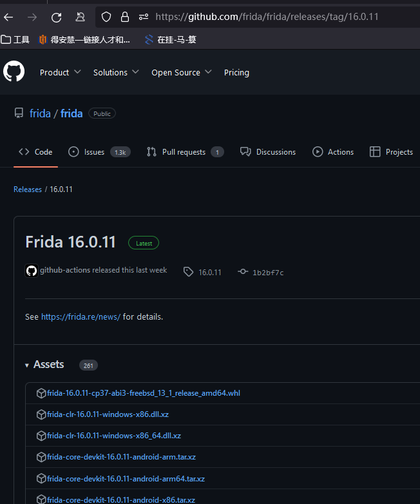420x504 pixels.
Task: Click the tag icon next to 16.0.11
Action: (x=188, y=272)
